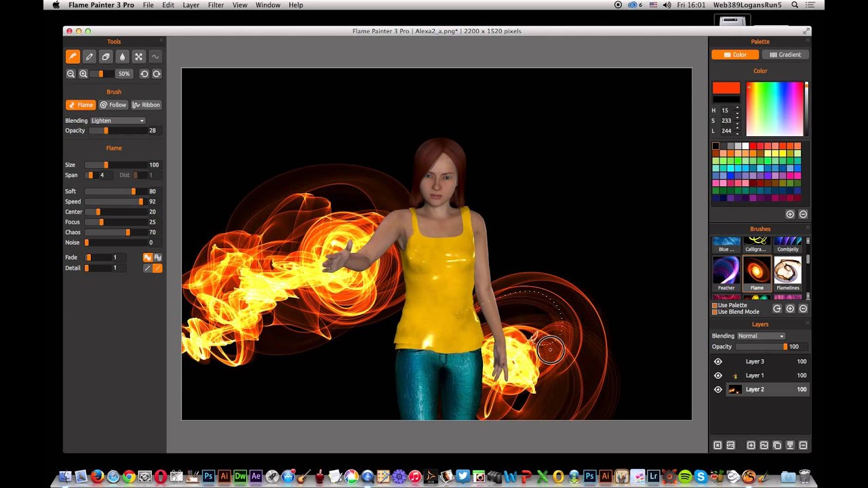Pick a hue in the color spectrum
The width and height of the screenshot is (868, 488).
(774, 108)
